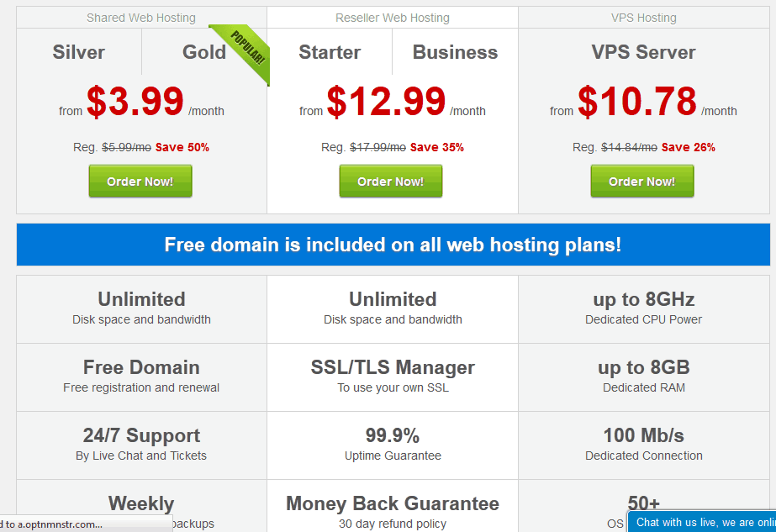The image size is (776, 532).
Task: Open the VPS Server plan heading
Action: (643, 52)
